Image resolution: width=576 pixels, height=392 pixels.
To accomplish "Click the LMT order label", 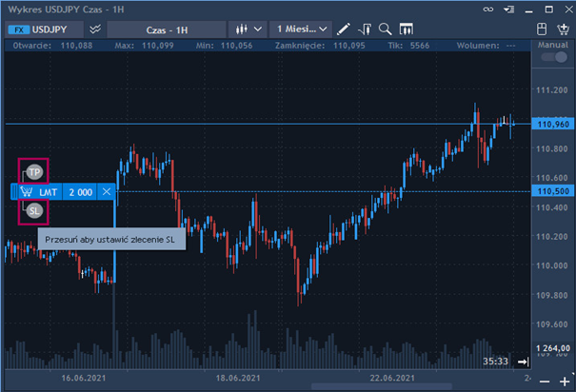I will pos(48,191).
